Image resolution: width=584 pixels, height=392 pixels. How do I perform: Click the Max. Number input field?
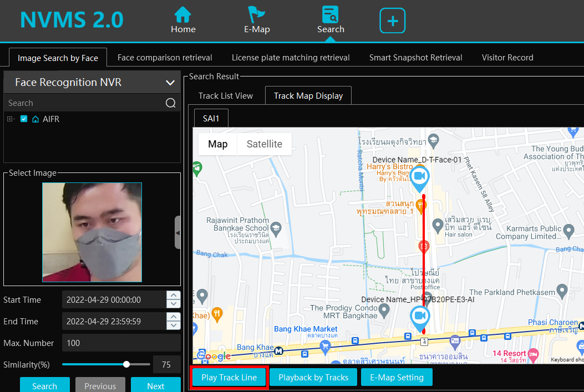(121, 343)
